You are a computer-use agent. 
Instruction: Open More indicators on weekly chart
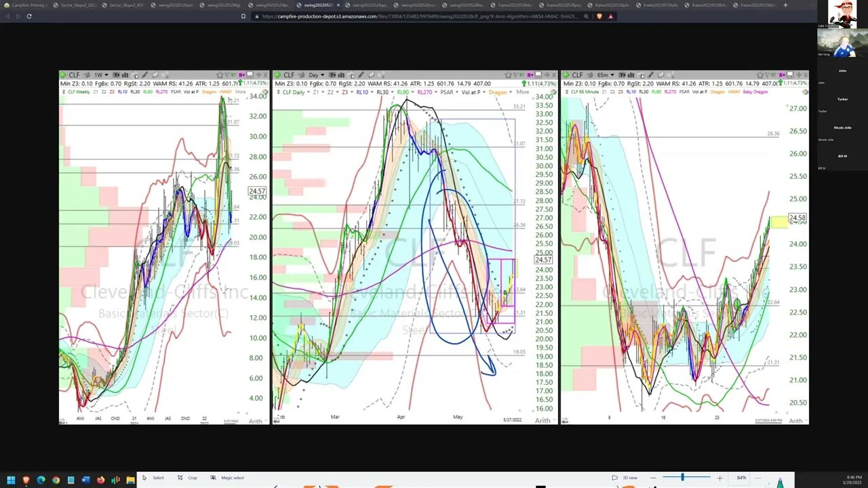tap(241, 91)
